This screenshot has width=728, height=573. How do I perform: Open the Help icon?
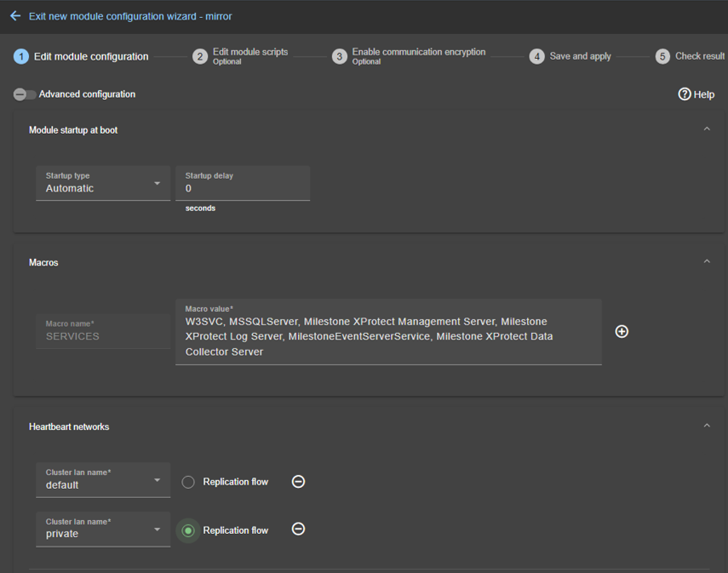click(x=685, y=95)
